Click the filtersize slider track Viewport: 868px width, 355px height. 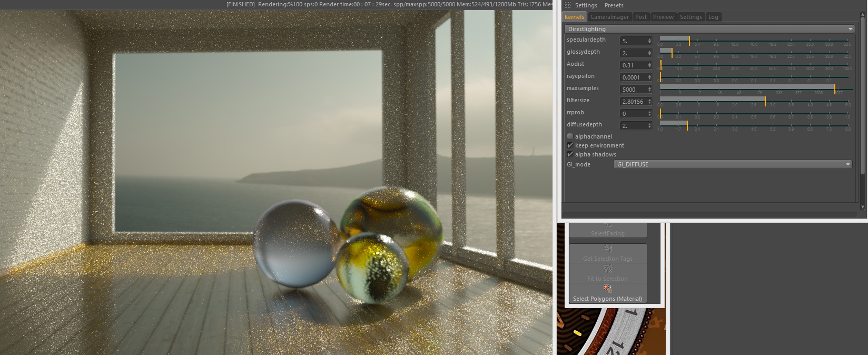click(754, 101)
